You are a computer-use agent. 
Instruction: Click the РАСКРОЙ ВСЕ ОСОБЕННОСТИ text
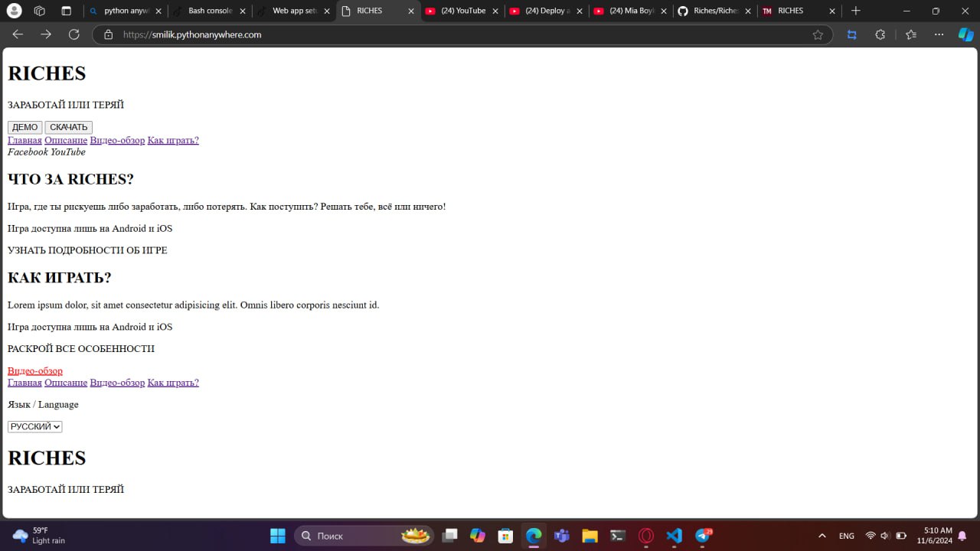point(81,348)
